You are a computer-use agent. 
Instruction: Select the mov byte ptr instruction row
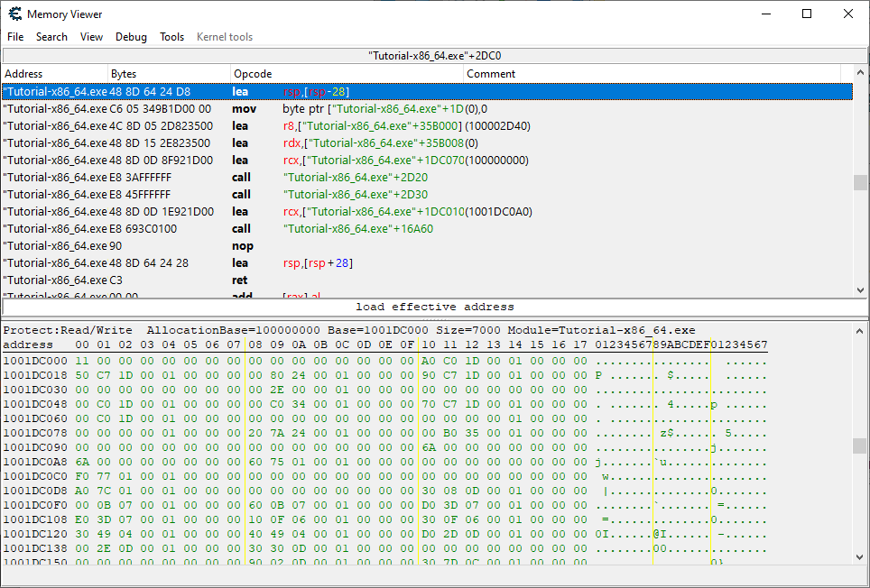tap(361, 109)
